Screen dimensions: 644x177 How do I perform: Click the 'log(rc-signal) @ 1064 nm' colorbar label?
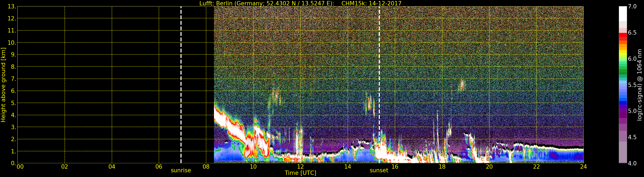coord(639,85)
